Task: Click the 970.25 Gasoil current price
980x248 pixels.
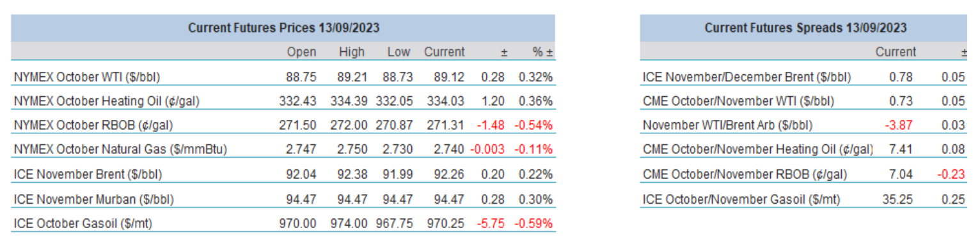Action: (x=444, y=223)
